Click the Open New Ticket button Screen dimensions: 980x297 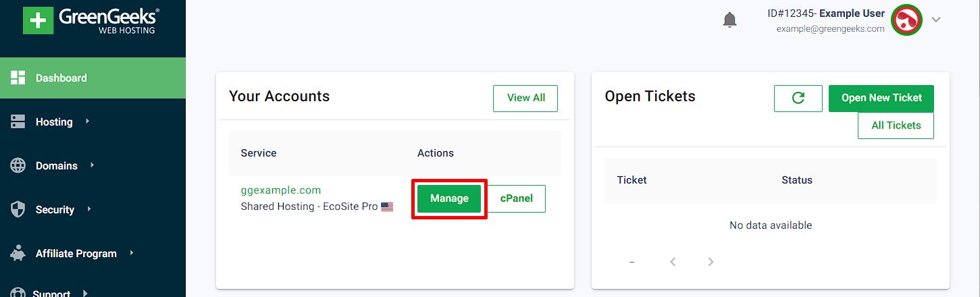881,98
